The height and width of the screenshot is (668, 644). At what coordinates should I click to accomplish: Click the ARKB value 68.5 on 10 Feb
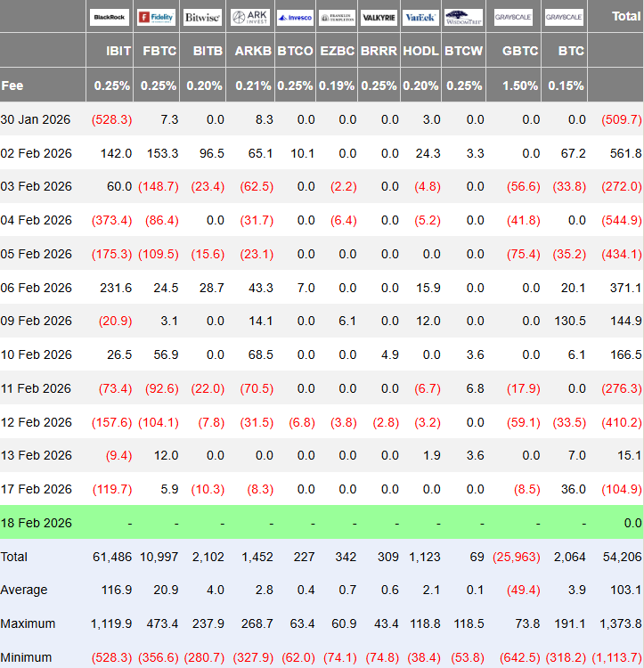tap(261, 354)
